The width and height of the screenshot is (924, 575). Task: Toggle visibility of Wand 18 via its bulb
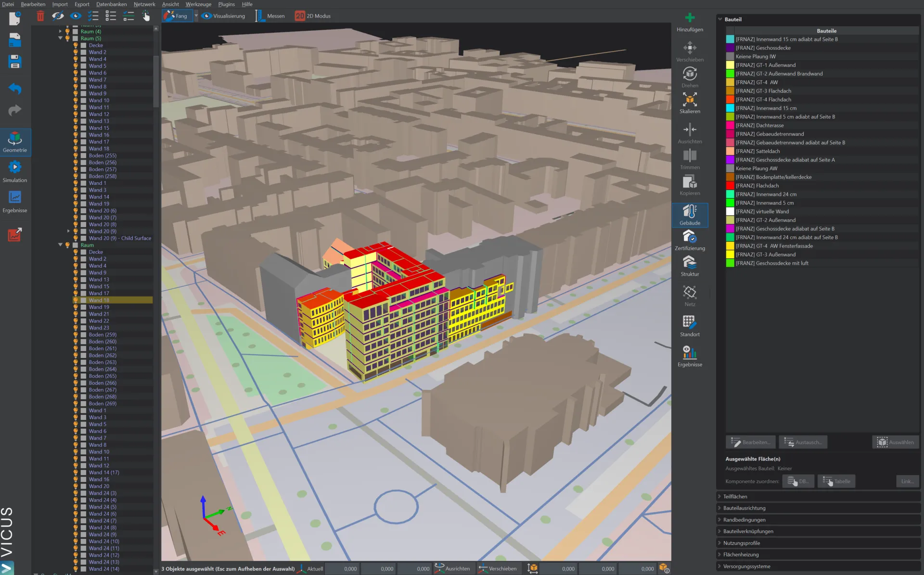tap(76, 300)
